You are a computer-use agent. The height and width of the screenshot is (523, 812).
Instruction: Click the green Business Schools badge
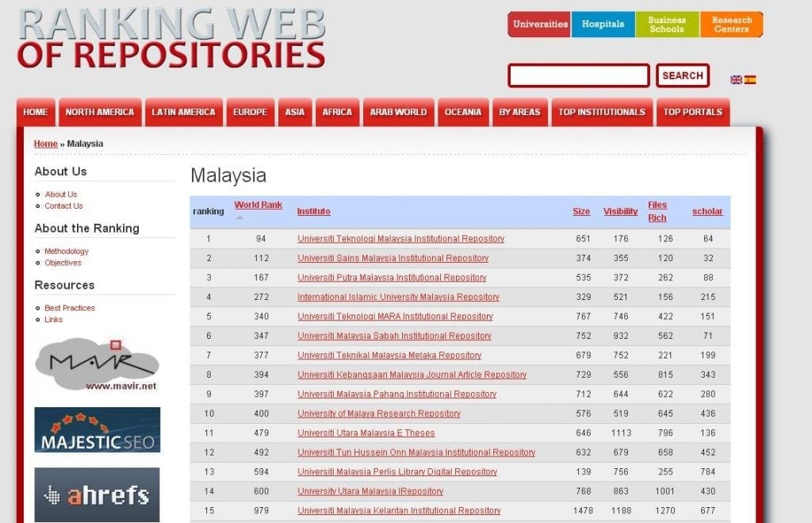tap(667, 24)
